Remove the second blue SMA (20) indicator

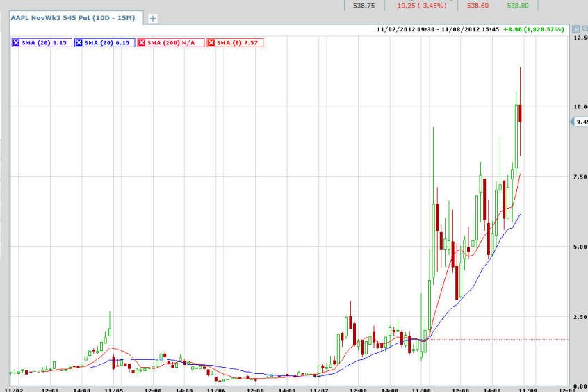[x=79, y=43]
